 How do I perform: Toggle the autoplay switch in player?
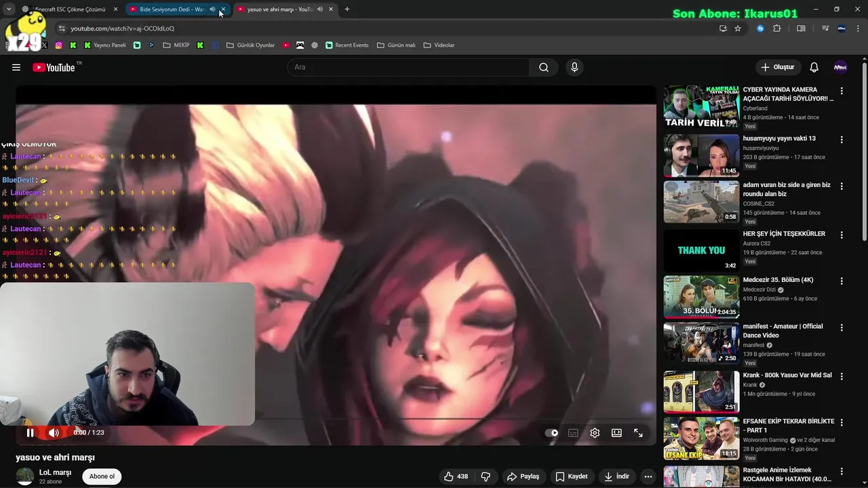point(552,433)
